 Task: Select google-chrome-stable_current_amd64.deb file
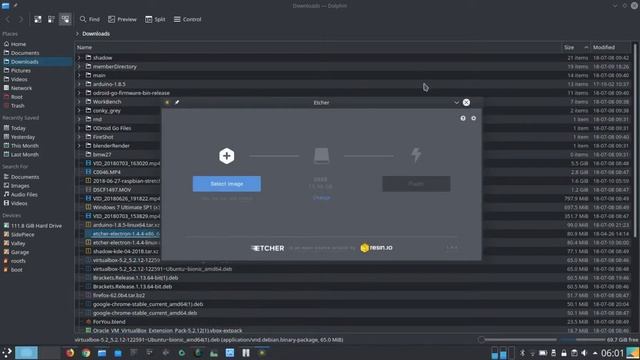pos(145,313)
